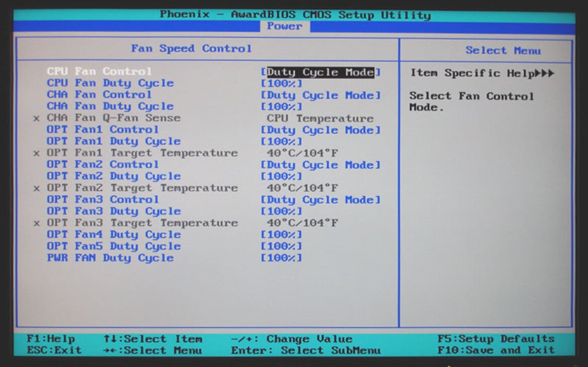Viewport: 588px width, 367px height.
Task: Click the "OPT Fan2 Control" label
Action: coord(103,164)
